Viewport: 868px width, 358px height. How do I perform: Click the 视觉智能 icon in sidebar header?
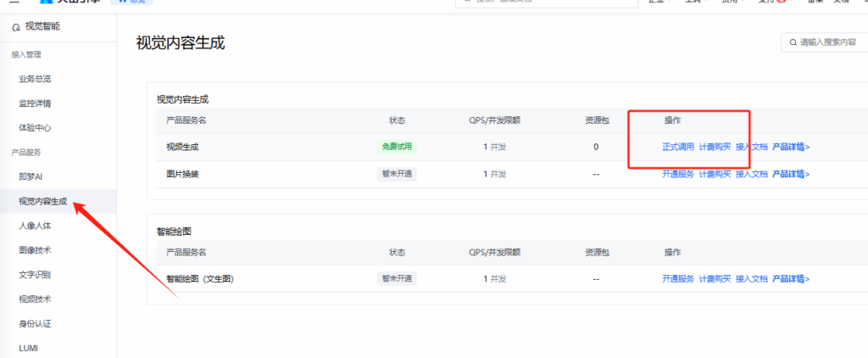[16, 27]
